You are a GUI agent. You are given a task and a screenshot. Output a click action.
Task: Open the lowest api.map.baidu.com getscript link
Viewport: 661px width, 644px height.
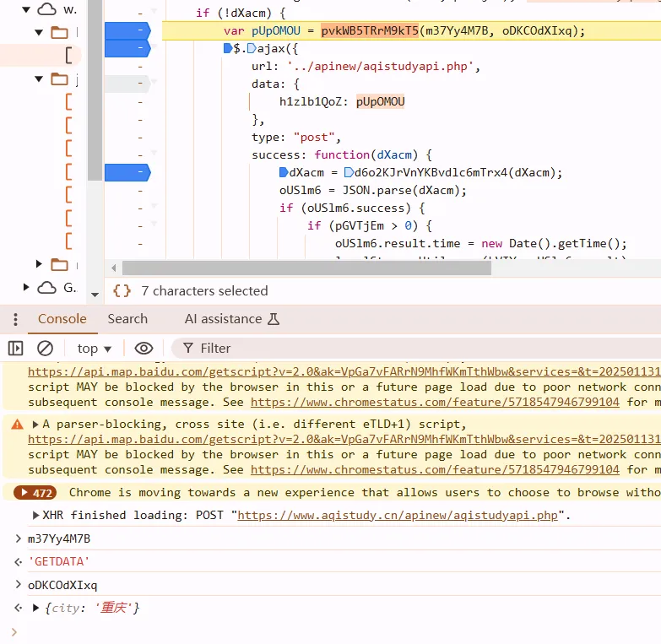[x=344, y=439]
